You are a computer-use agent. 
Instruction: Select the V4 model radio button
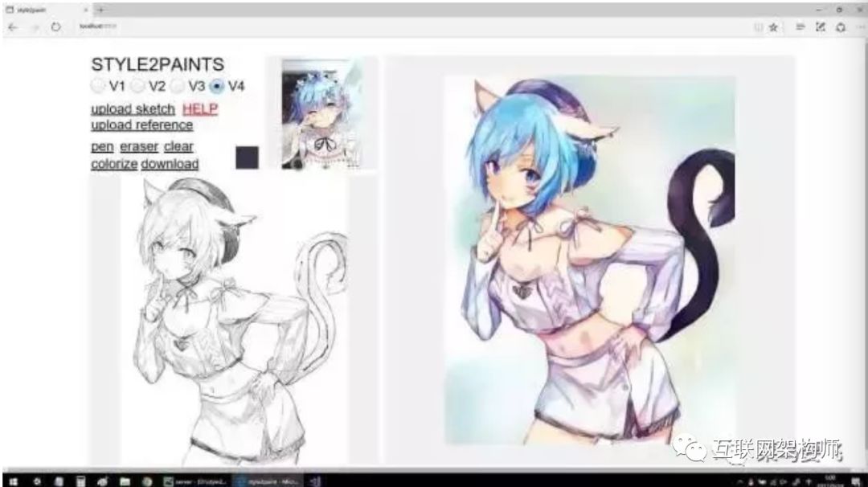(217, 86)
